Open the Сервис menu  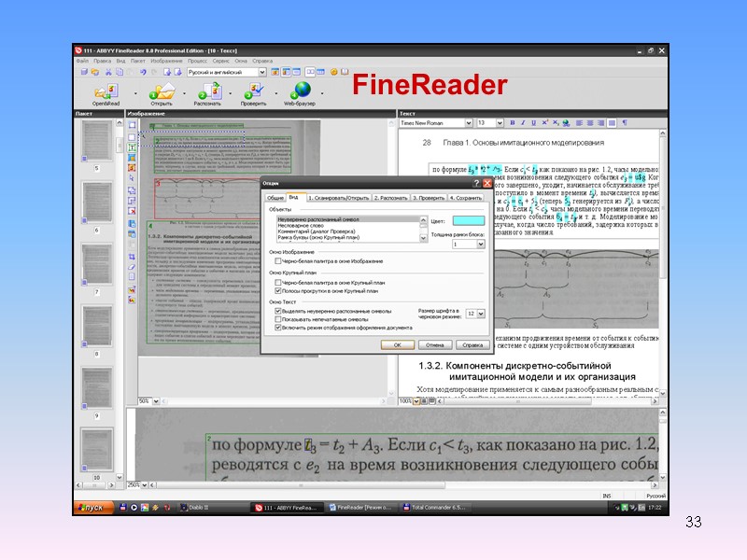[220, 61]
